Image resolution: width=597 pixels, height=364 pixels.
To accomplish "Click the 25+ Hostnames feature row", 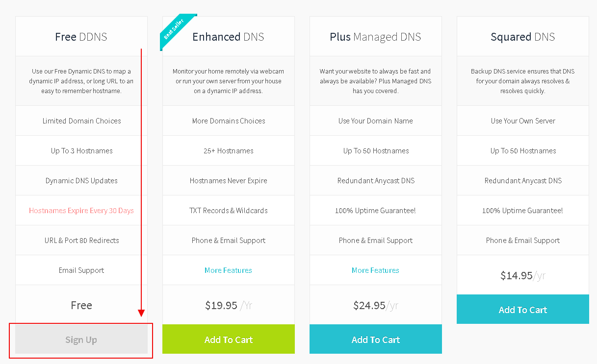I will (229, 151).
